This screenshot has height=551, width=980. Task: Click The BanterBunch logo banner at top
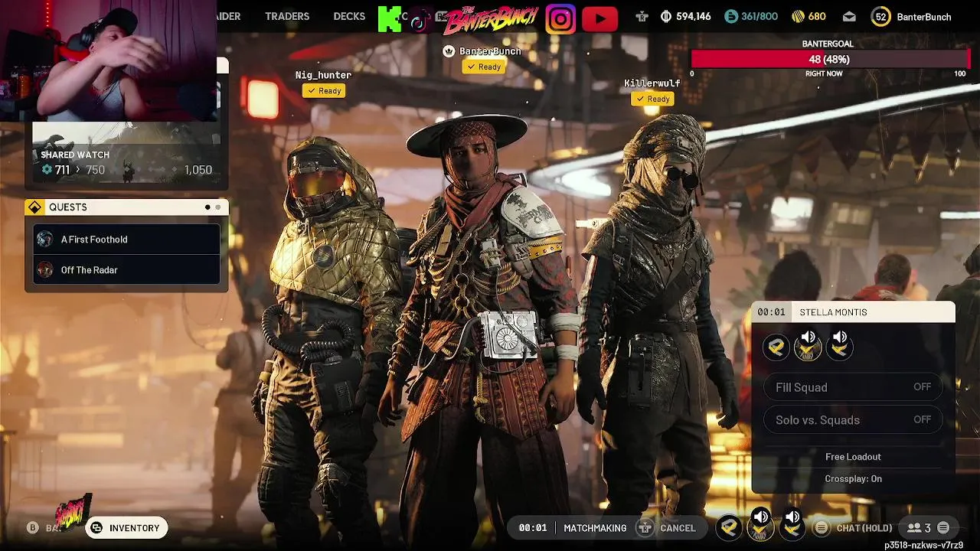click(x=490, y=19)
